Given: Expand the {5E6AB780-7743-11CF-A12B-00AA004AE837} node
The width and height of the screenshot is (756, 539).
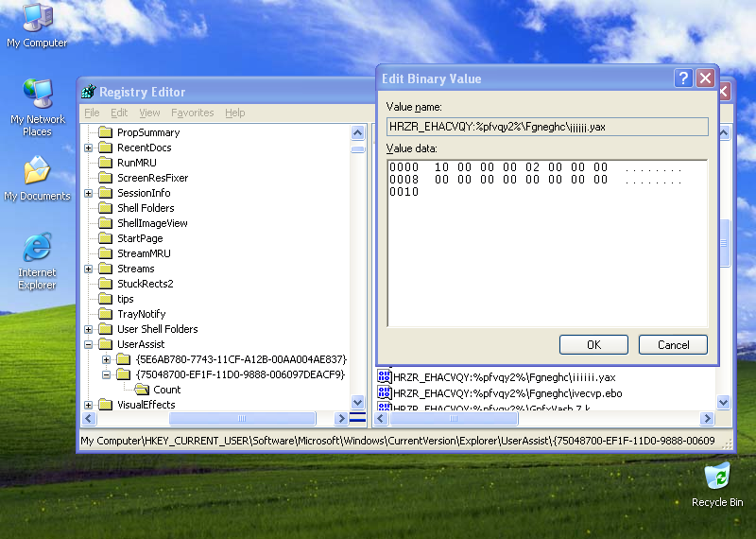Looking at the screenshot, I should pos(107,359).
